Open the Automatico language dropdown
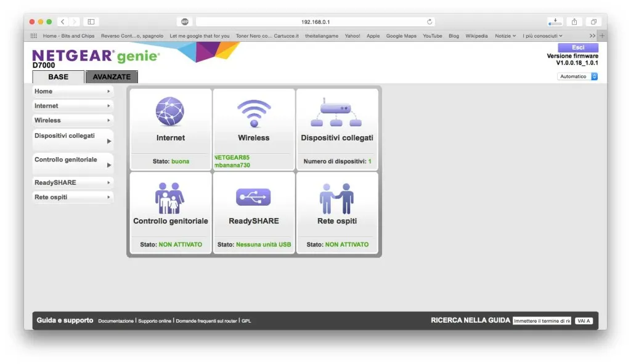 coord(577,76)
